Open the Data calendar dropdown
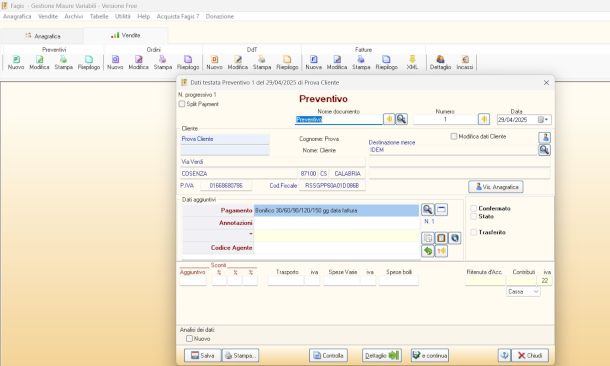 tap(544, 119)
